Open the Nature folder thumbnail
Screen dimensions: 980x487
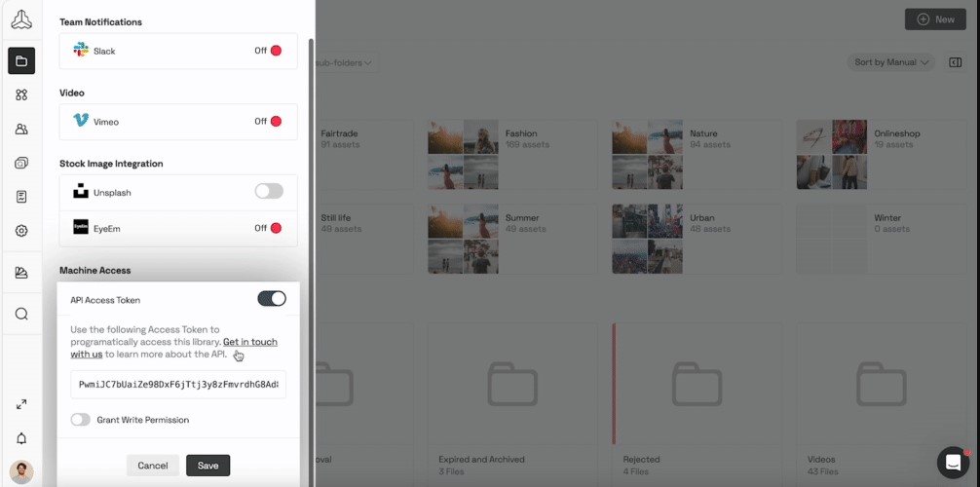click(x=648, y=155)
